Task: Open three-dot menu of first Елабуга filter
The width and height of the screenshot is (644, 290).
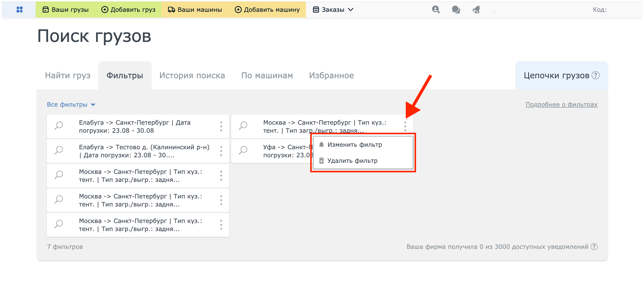Action: coord(221,126)
